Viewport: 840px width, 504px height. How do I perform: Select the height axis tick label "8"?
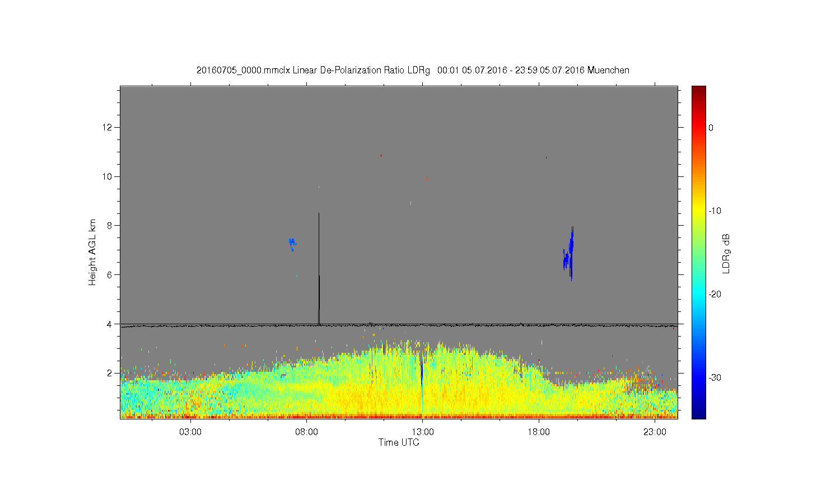(110, 226)
